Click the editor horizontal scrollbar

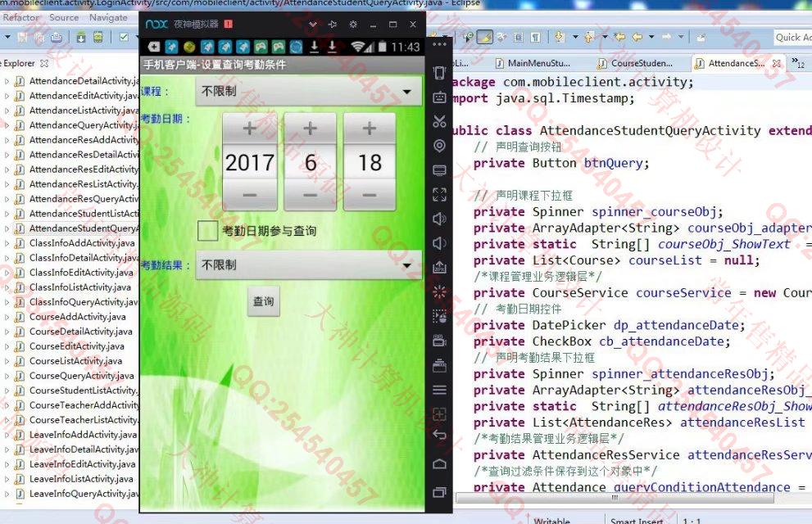(615, 498)
